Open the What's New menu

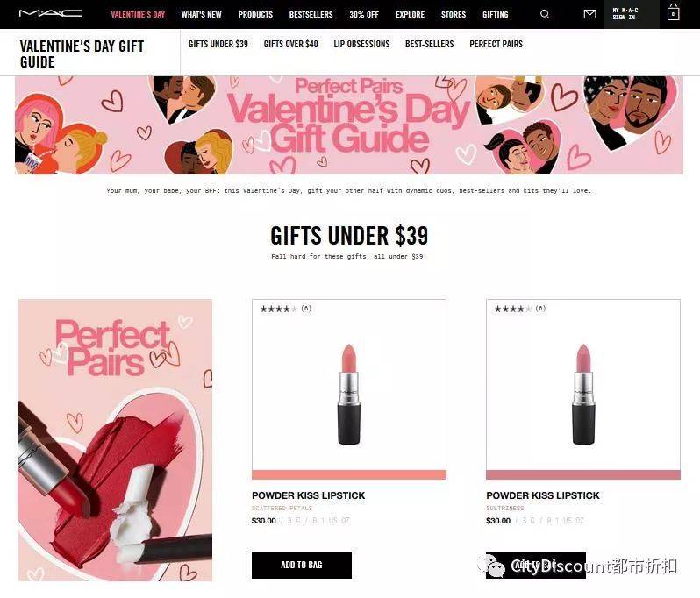tap(202, 14)
